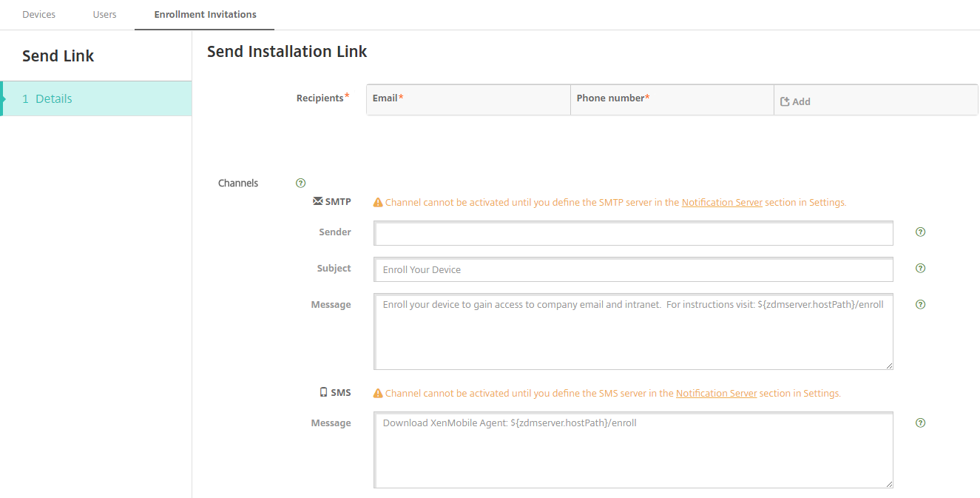Select the Details step in sidebar
This screenshot has width=980, height=498.
[x=96, y=98]
